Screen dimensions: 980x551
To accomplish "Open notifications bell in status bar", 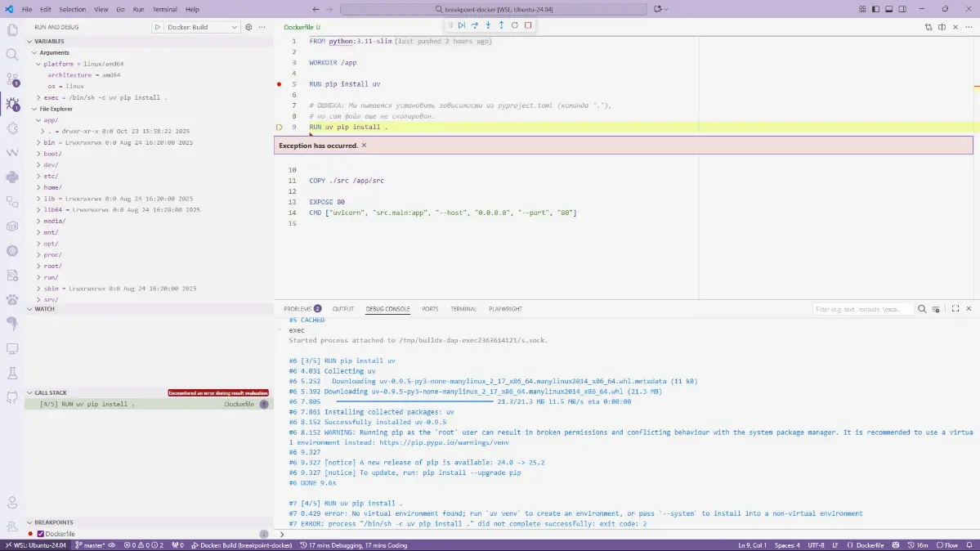I will [969, 545].
